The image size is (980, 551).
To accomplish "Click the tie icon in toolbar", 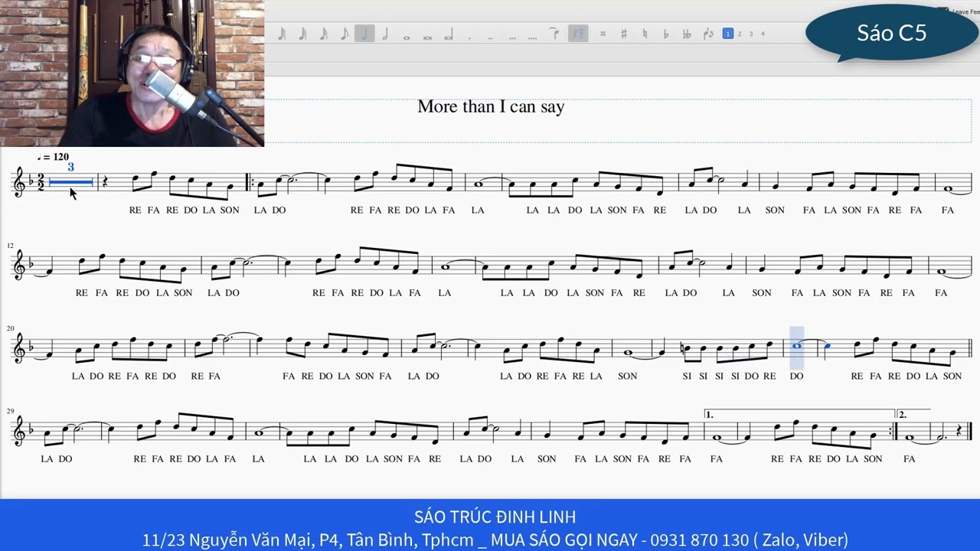I will point(554,34).
